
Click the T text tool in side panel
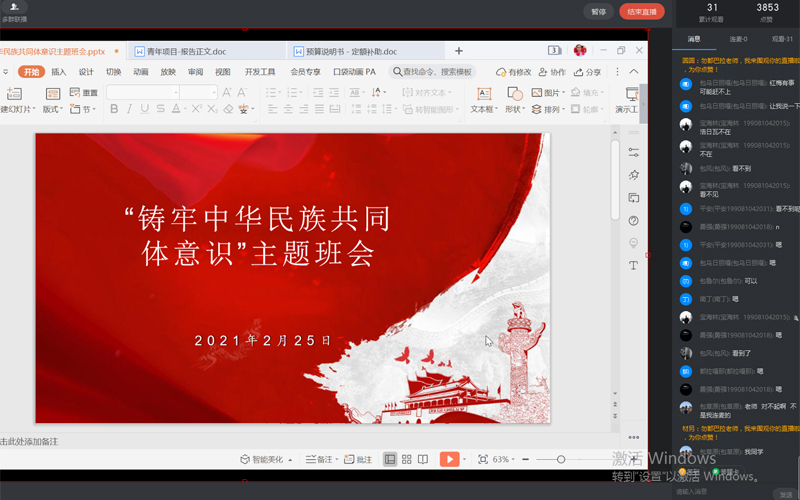click(634, 265)
